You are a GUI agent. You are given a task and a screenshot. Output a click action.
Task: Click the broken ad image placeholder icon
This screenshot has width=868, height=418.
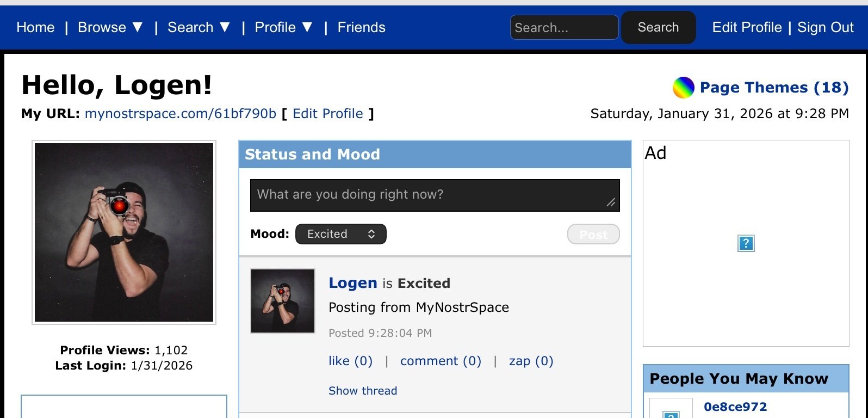(x=746, y=243)
